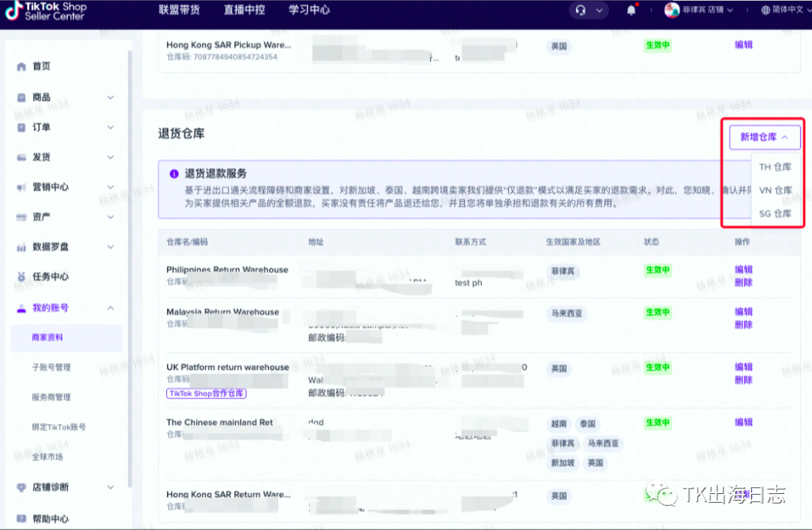Click the info icon beside 退货退款服务

pos(174,174)
